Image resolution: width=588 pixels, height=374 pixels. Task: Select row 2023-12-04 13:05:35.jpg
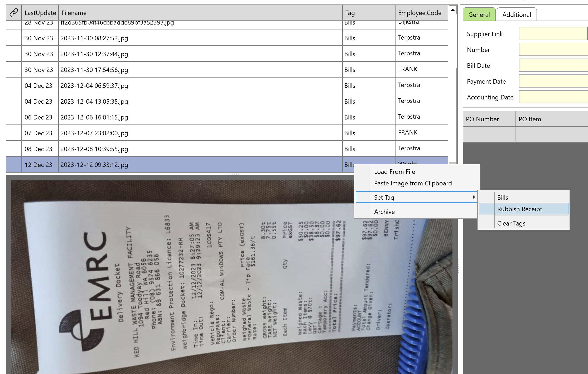227,101
